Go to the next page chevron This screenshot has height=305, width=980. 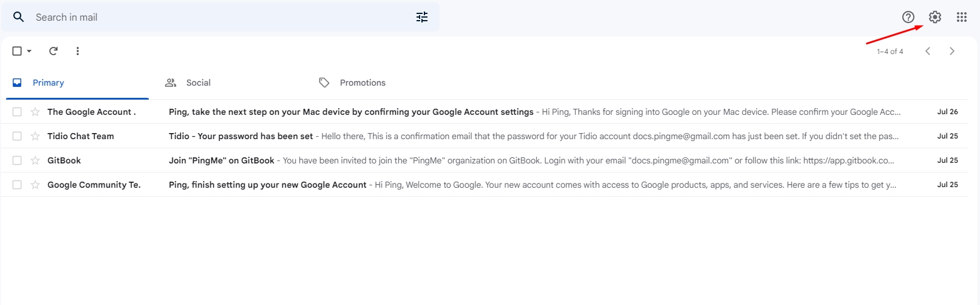pyautogui.click(x=952, y=51)
